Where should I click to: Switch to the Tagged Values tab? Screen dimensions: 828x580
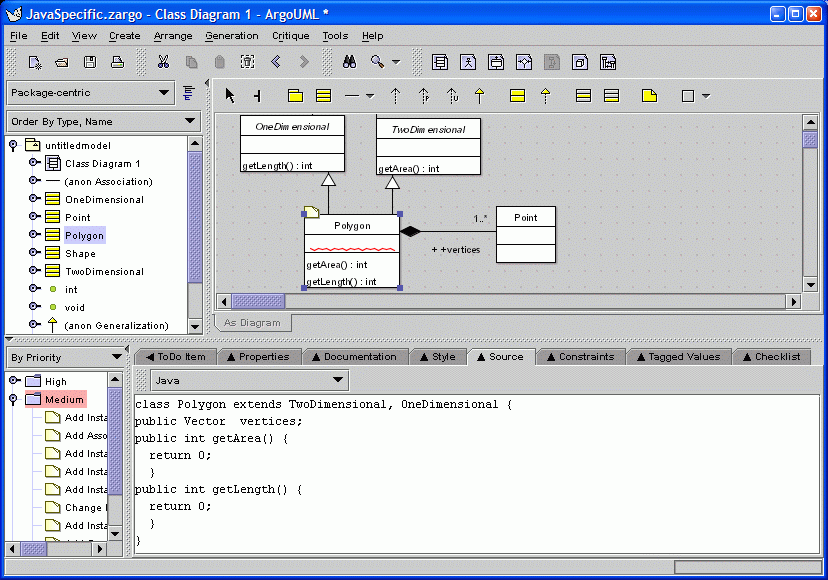click(x=679, y=357)
